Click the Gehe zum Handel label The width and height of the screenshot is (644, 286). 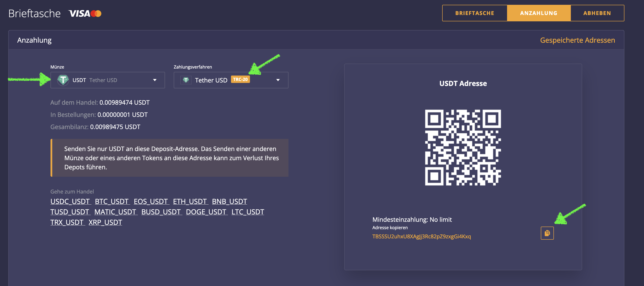point(72,192)
